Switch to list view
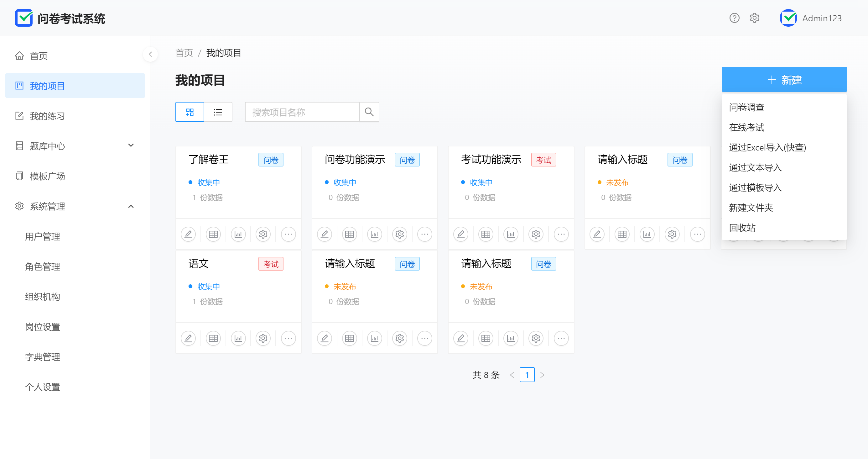 coord(218,112)
